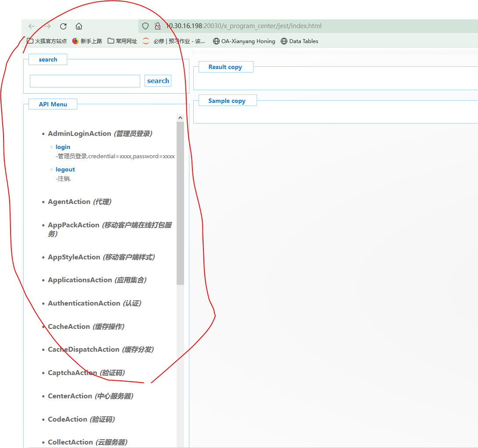Image resolution: width=478 pixels, height=448 pixels.
Task: Click the API menu scroll-up arrow
Action: (180, 118)
